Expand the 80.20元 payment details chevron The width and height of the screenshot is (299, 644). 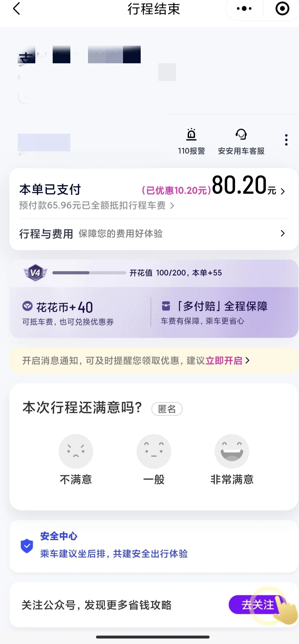(x=282, y=191)
